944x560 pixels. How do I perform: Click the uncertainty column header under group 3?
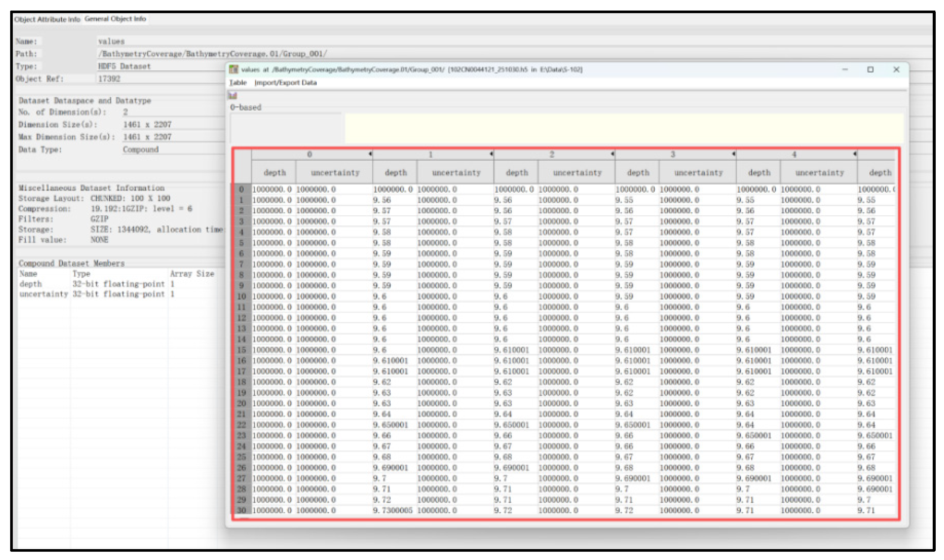coord(698,173)
